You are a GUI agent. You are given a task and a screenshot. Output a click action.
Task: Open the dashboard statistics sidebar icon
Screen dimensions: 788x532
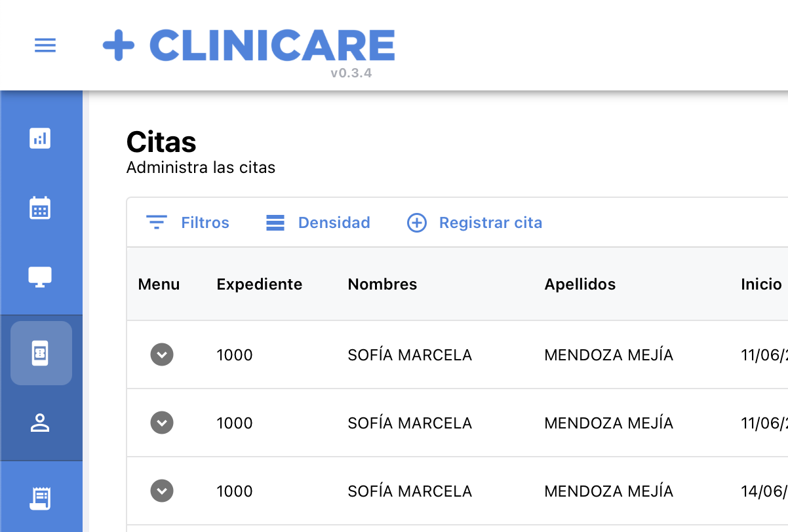pos(41,138)
